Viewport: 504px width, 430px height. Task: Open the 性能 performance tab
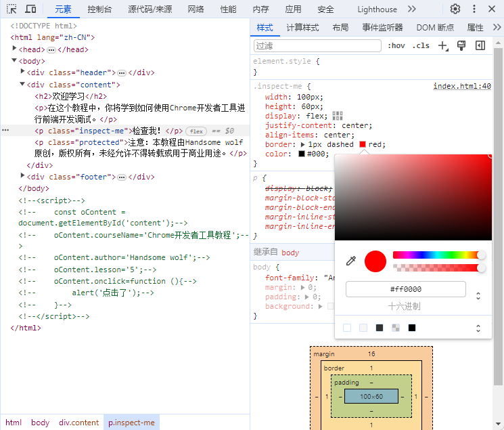pos(228,9)
